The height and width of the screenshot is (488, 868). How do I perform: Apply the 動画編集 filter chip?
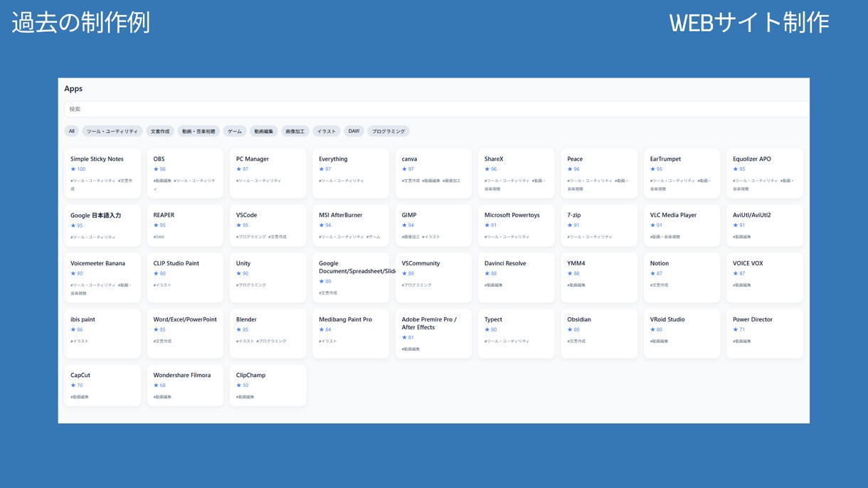[264, 131]
